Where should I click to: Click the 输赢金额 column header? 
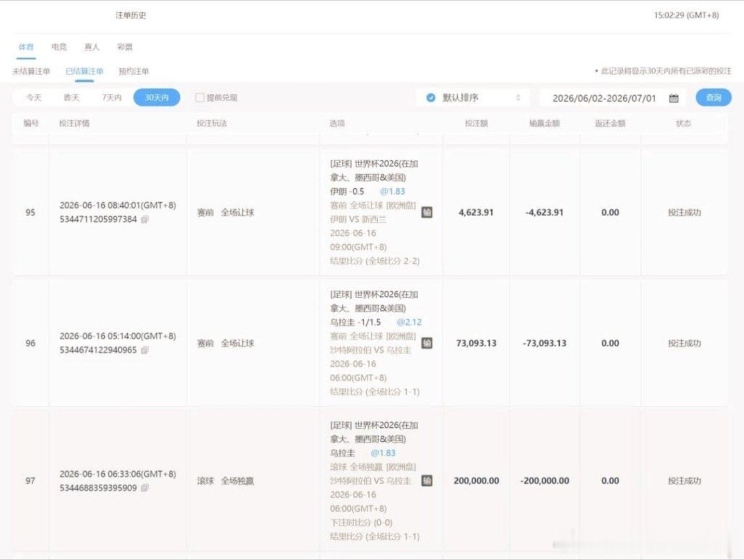[x=544, y=123]
